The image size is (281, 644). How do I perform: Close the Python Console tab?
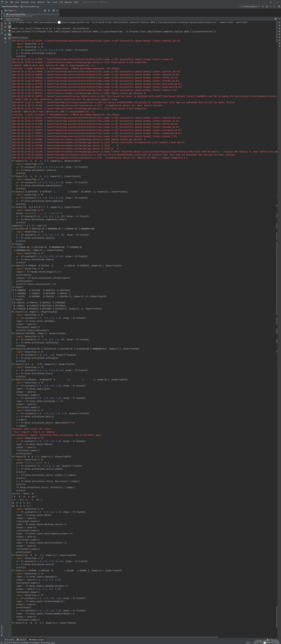point(22,19)
